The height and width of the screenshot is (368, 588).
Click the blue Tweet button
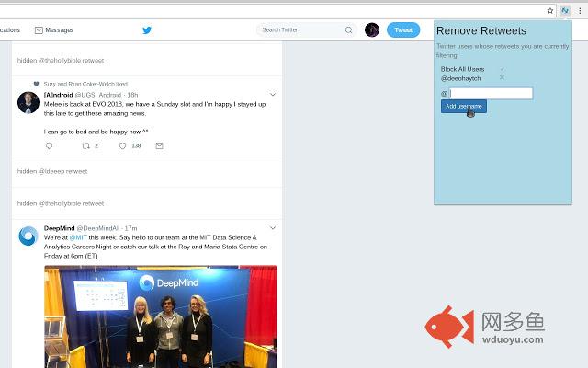coord(403,30)
